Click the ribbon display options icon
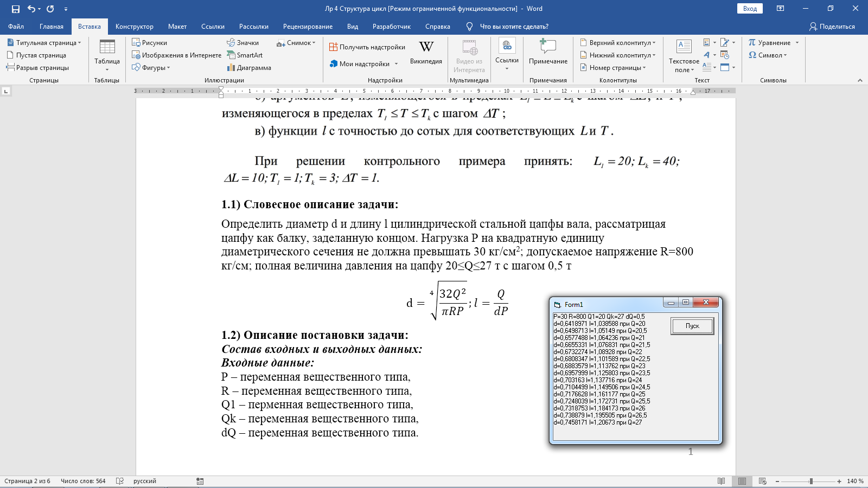The width and height of the screenshot is (868, 488). point(780,9)
